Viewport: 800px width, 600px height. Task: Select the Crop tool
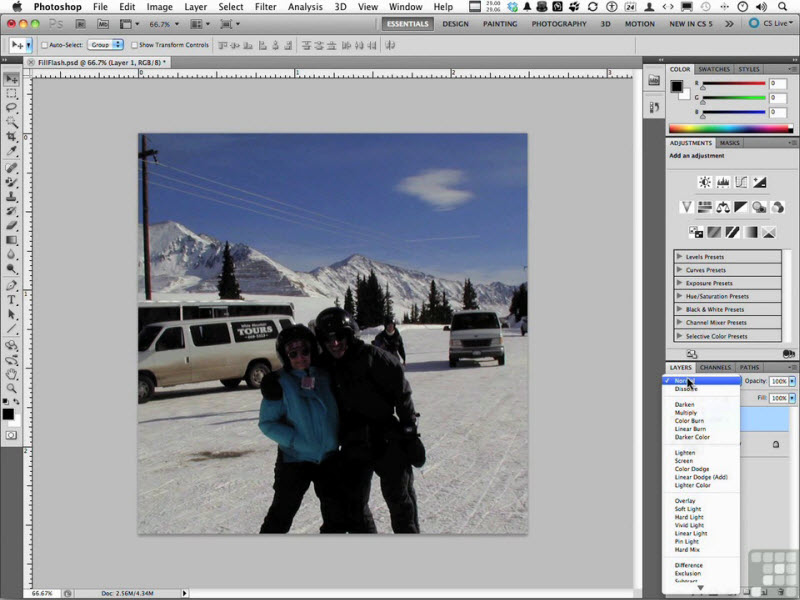pyautogui.click(x=12, y=137)
